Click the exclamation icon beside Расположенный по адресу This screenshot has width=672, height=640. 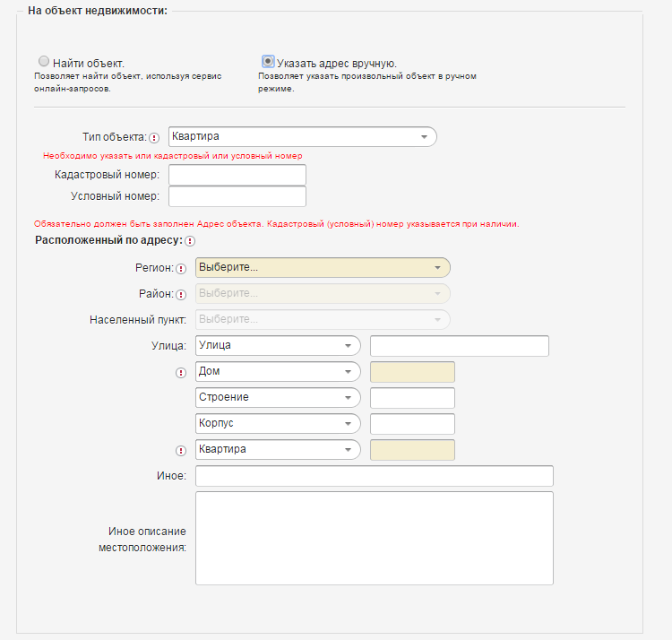(x=190, y=241)
